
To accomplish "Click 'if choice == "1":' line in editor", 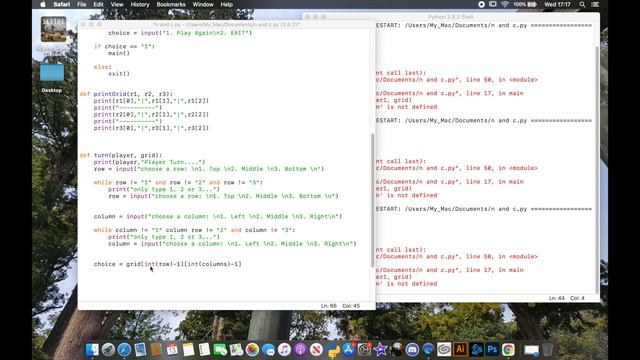I will coord(124,46).
